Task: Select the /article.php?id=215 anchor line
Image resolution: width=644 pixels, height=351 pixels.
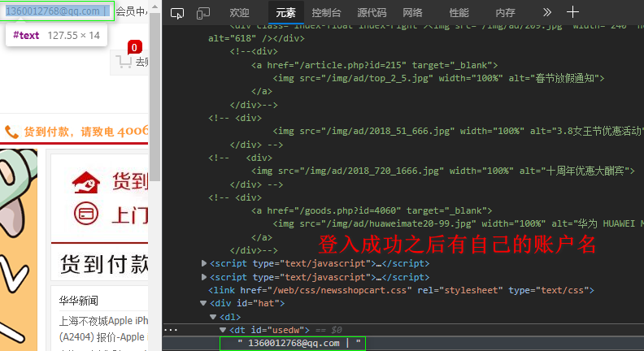Action: 374,65
